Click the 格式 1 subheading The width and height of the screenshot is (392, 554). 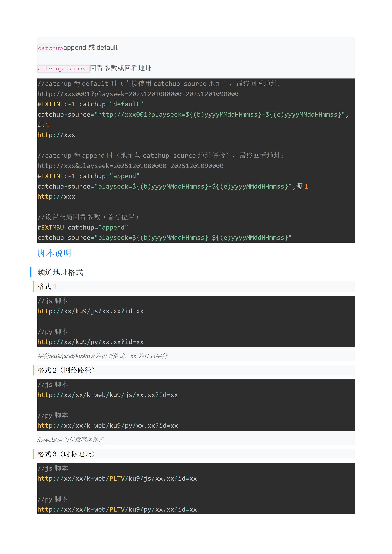(47, 286)
